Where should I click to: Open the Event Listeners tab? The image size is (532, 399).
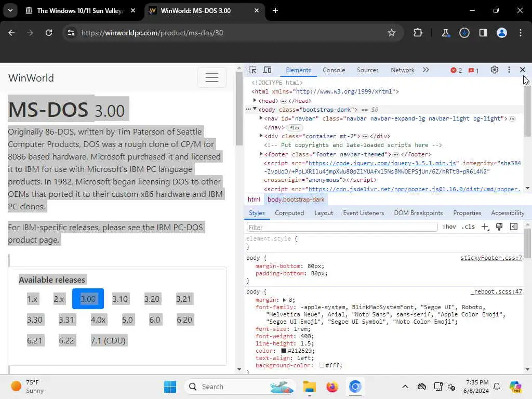pos(363,213)
